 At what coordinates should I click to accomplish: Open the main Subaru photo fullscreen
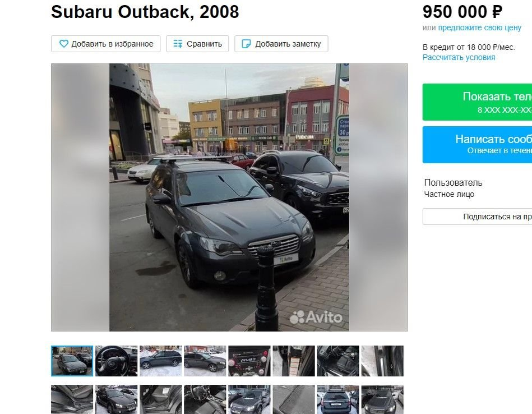tap(229, 197)
